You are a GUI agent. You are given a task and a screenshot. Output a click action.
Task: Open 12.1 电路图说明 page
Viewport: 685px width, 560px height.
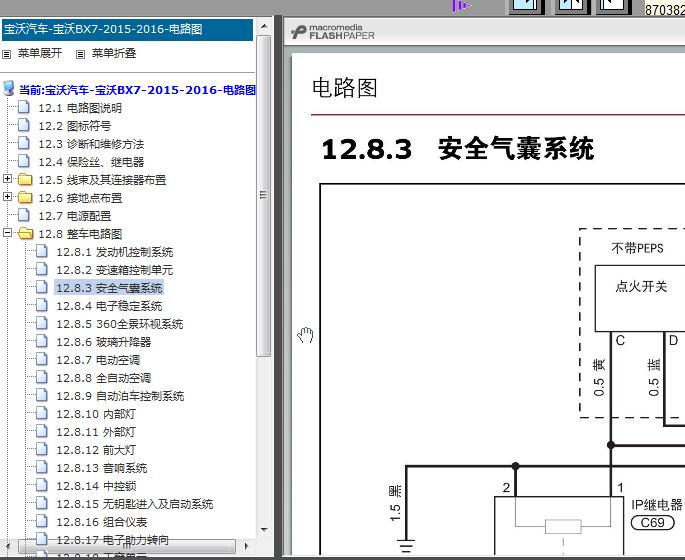point(80,108)
